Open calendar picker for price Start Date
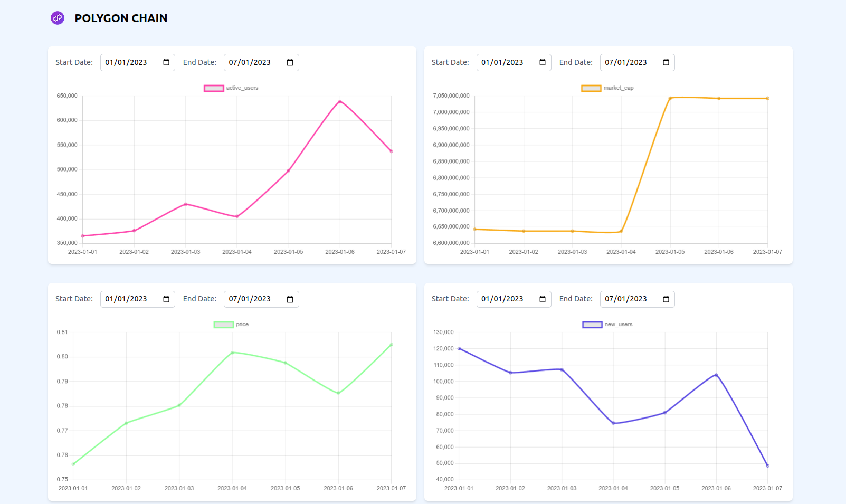Viewport: 846px width, 504px height. (166, 299)
